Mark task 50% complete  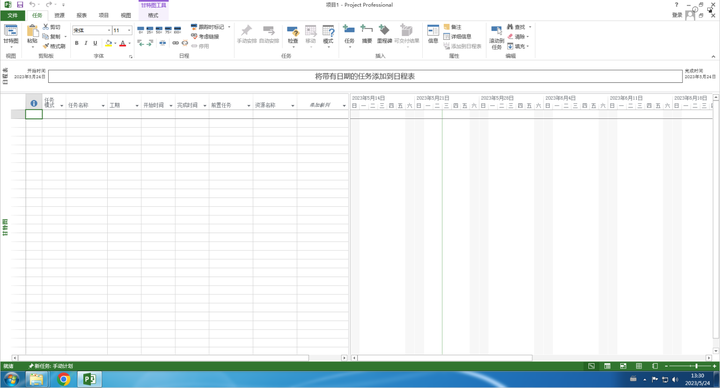pyautogui.click(x=159, y=30)
